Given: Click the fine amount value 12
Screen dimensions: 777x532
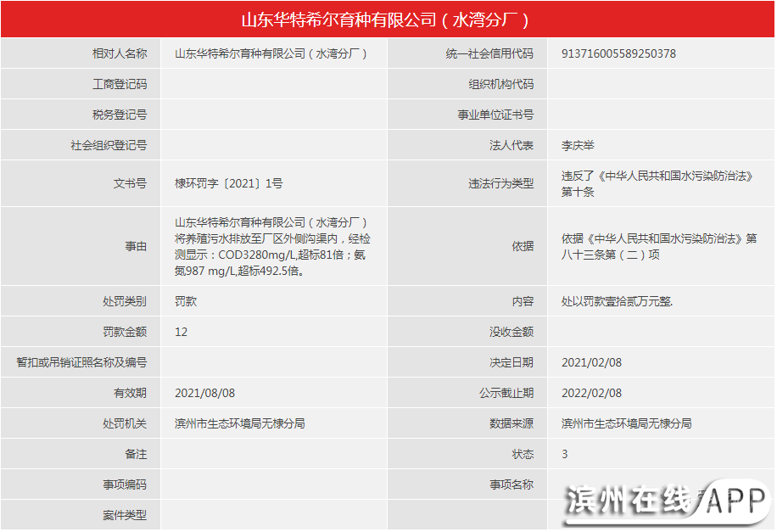Looking at the screenshot, I should pyautogui.click(x=181, y=332).
